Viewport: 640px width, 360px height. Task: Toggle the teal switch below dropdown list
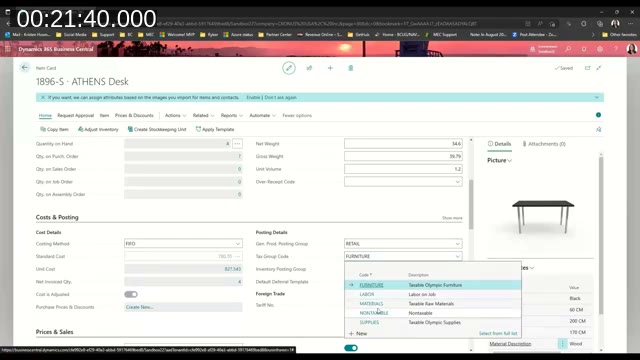[351, 348]
